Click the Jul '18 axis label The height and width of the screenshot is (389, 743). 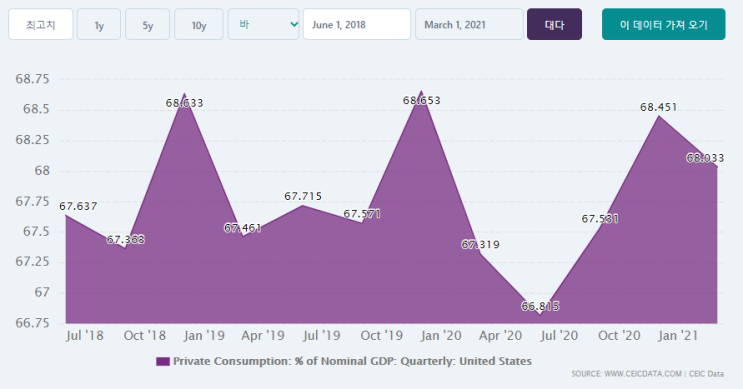[x=85, y=336]
